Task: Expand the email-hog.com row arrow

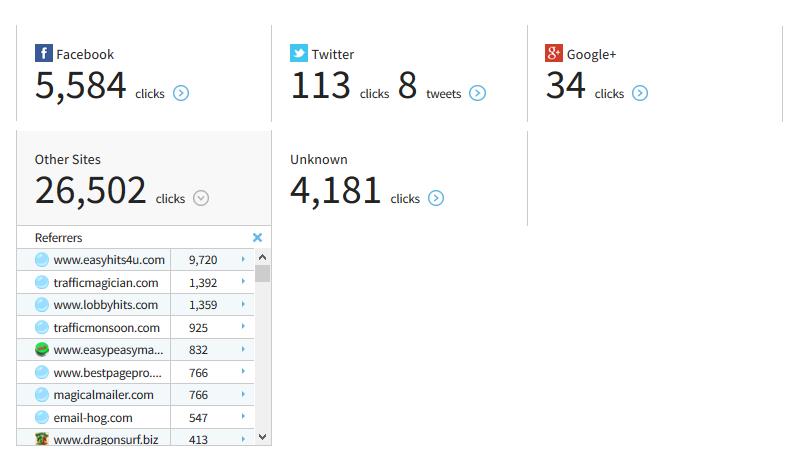Action: click(x=243, y=417)
